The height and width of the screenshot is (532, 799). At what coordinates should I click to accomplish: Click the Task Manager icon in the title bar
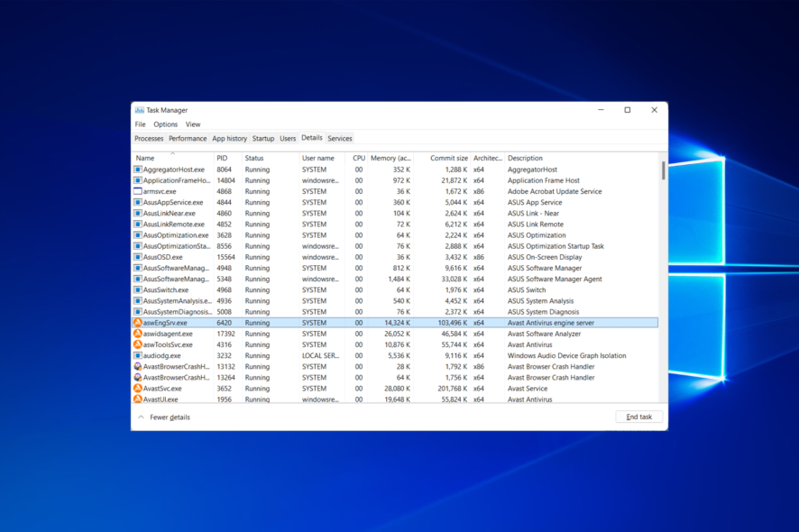(x=138, y=109)
